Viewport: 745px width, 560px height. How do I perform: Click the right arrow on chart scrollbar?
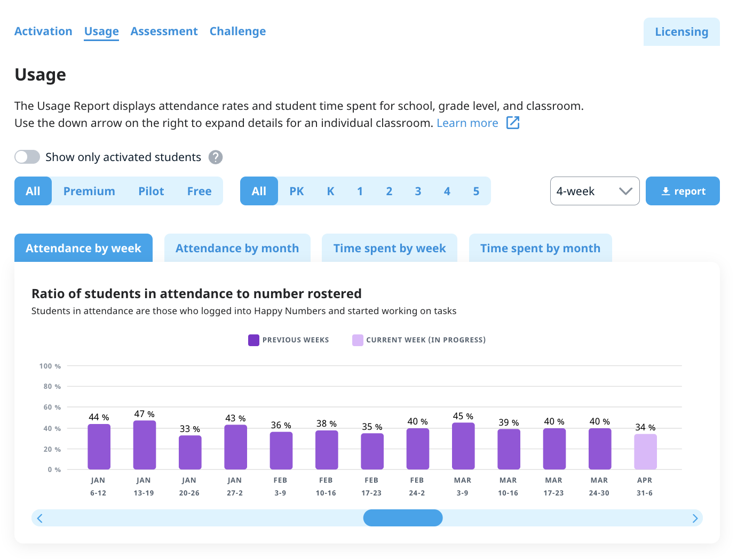click(x=695, y=518)
